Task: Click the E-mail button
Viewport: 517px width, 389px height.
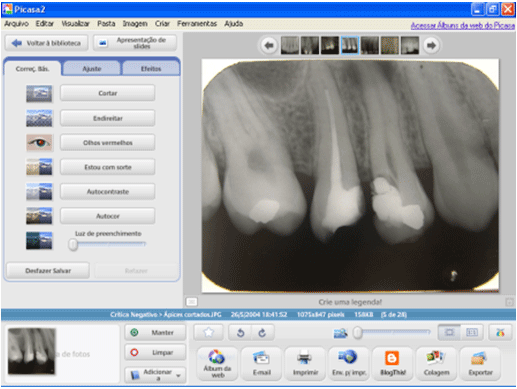Action: point(262,364)
